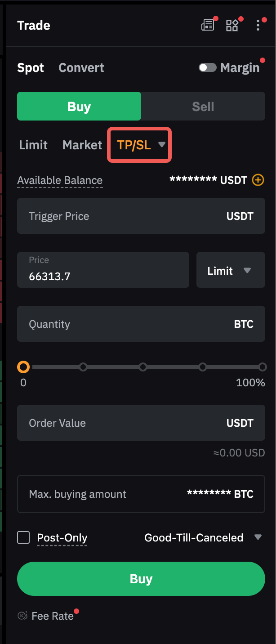Click the plus icon to deposit USDT
Viewport: 276px width, 644px height.
[258, 180]
